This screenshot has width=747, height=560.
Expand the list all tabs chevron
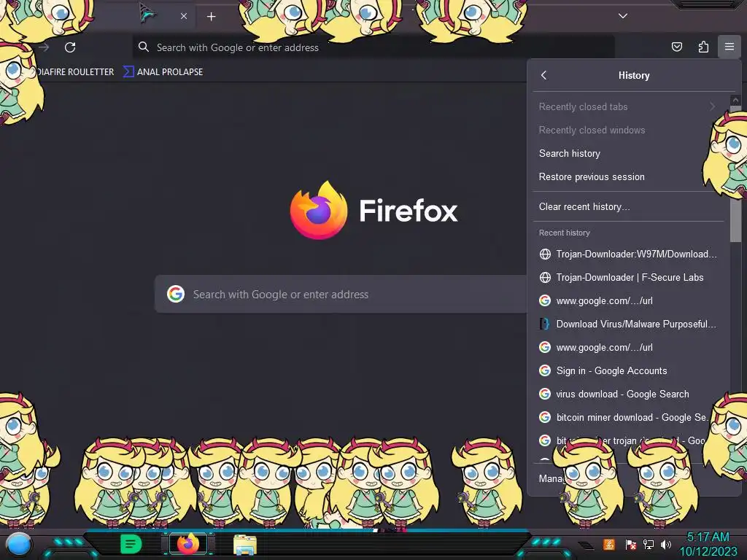point(622,16)
